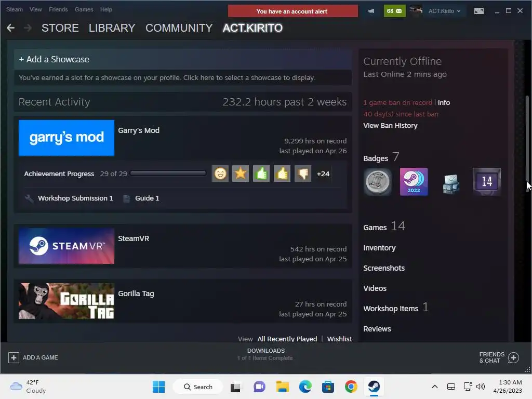The width and height of the screenshot is (532, 399).
Task: Open the Help menu
Action: point(106,9)
